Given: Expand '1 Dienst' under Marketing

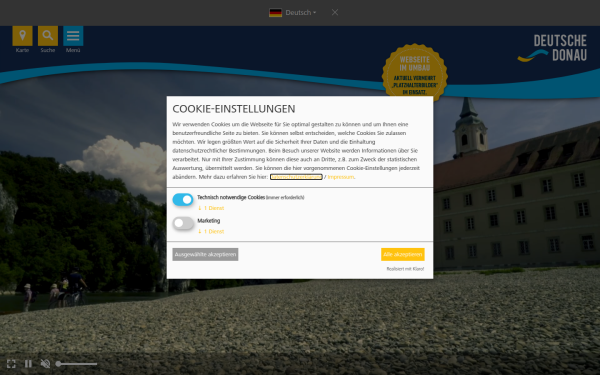Looking at the screenshot, I should (x=211, y=232).
